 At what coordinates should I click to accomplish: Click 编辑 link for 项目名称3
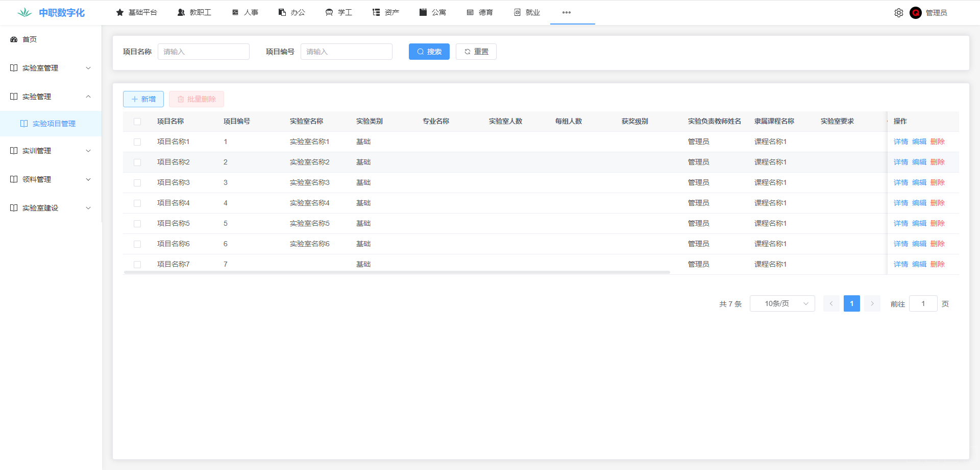(919, 182)
